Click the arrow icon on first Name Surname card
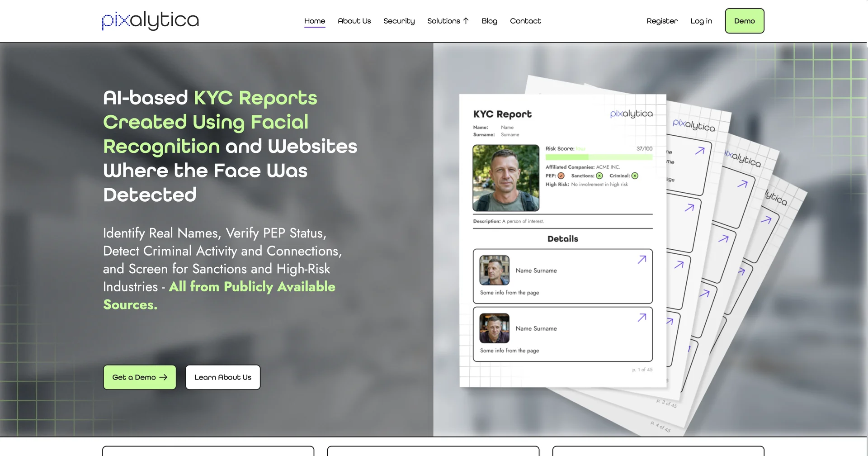Image resolution: width=868 pixels, height=456 pixels. [x=642, y=259]
